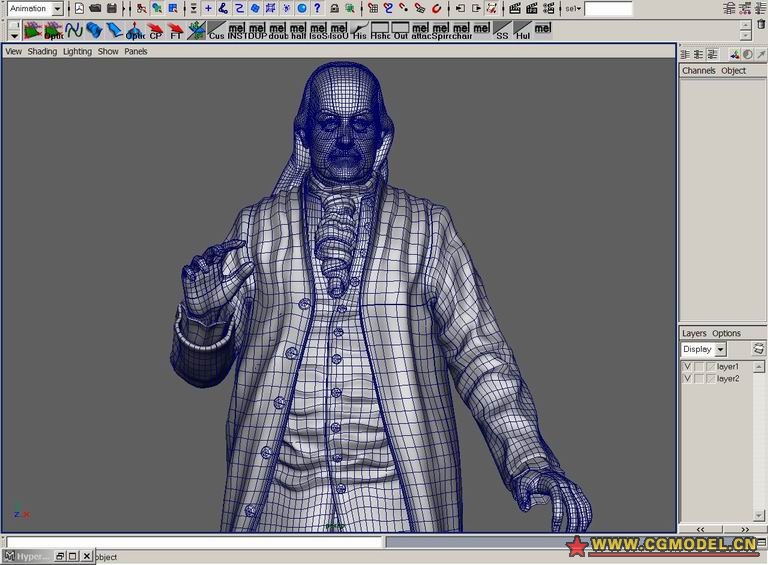
Task: Click the trash can icon beside shelf
Action: point(760,24)
